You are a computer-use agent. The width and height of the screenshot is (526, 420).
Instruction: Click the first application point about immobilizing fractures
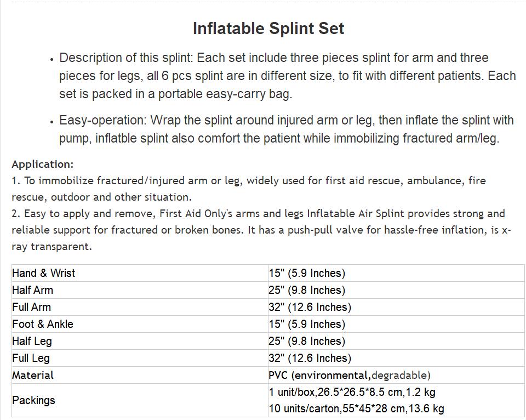249,189
